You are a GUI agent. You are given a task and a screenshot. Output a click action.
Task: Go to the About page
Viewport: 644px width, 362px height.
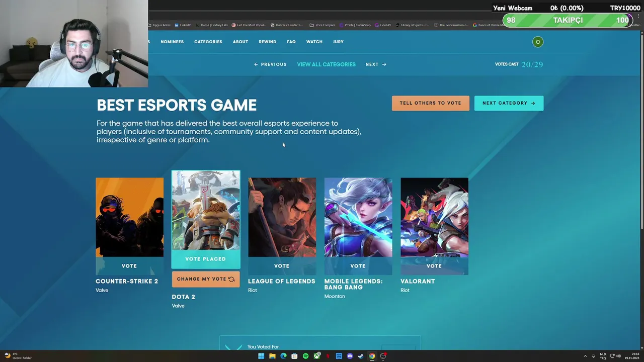click(x=240, y=42)
